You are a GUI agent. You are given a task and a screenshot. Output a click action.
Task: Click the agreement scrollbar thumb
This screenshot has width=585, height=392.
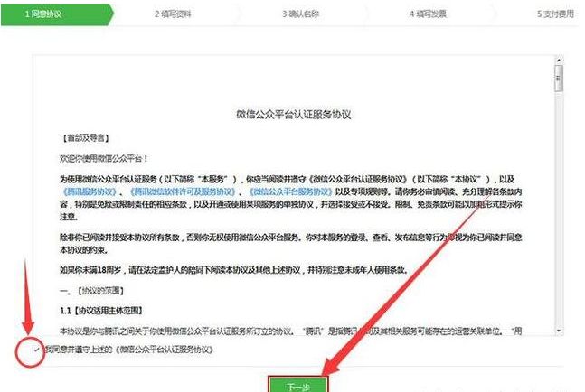pos(559,79)
